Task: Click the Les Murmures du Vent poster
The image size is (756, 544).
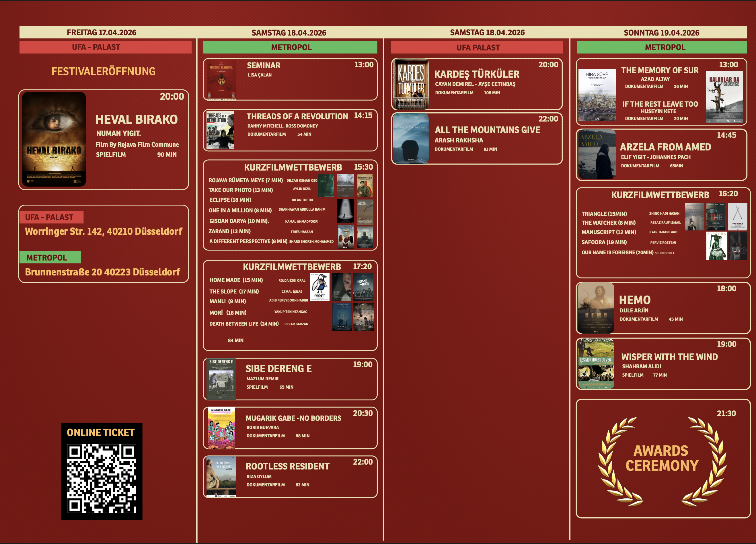Action: pos(596,364)
